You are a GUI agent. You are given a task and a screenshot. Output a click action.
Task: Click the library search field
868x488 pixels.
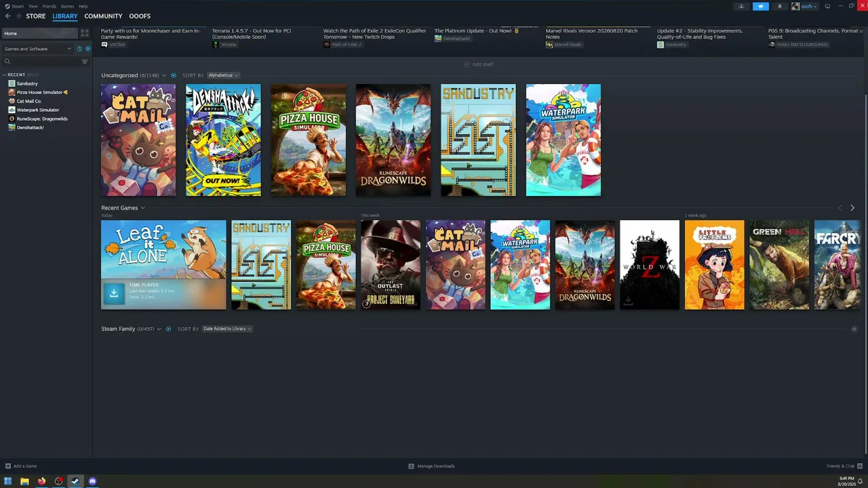41,62
